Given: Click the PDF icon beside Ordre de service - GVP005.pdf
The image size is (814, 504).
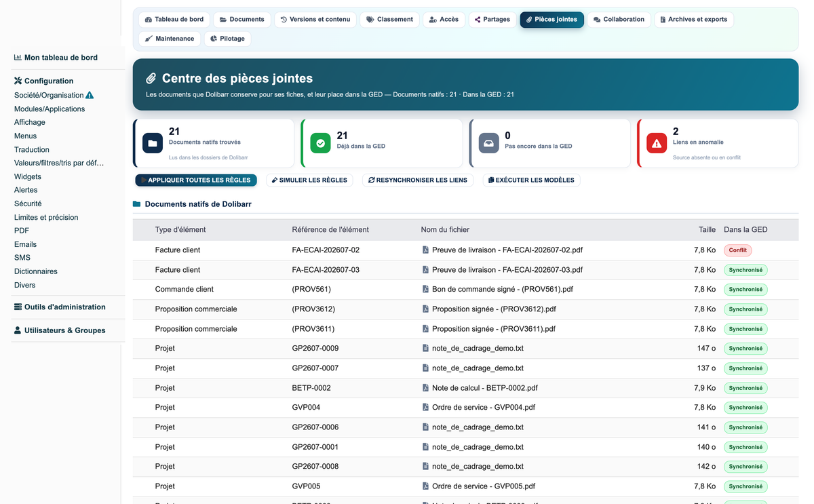Looking at the screenshot, I should pyautogui.click(x=425, y=486).
